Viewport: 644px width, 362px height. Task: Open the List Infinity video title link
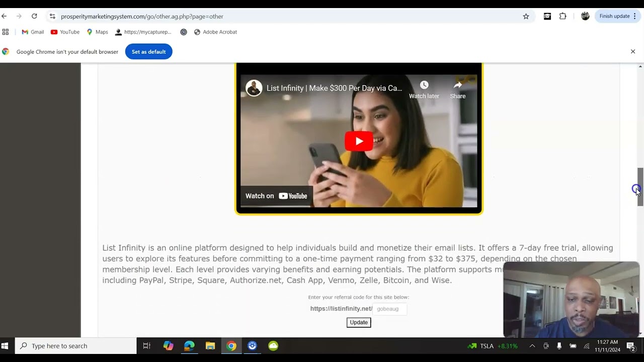pos(334,88)
